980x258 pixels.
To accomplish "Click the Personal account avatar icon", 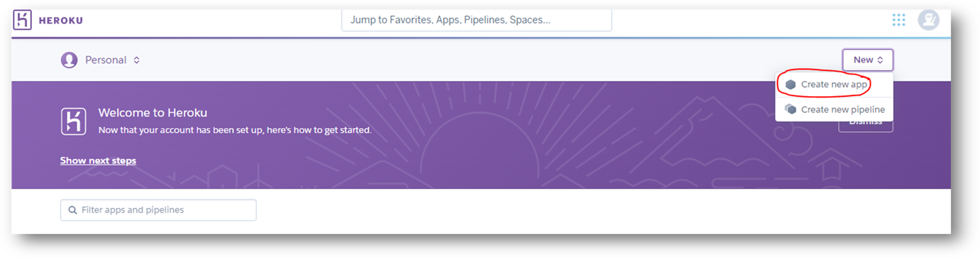I will pos(69,60).
